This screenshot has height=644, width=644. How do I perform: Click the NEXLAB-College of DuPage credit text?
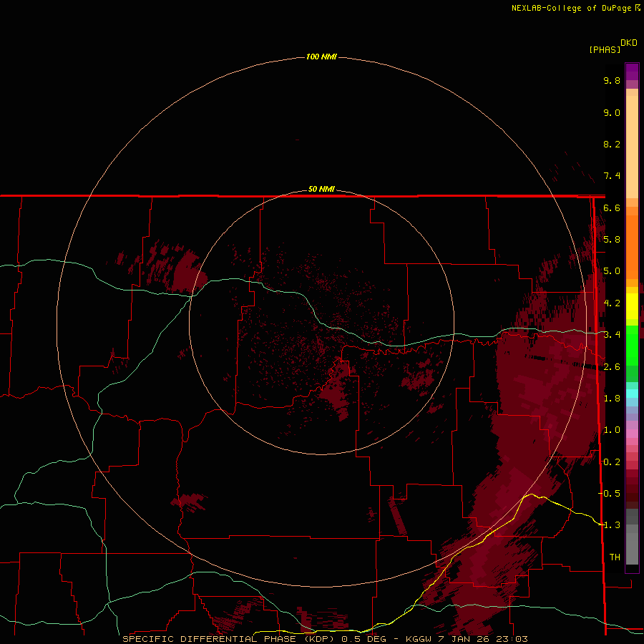[571, 8]
